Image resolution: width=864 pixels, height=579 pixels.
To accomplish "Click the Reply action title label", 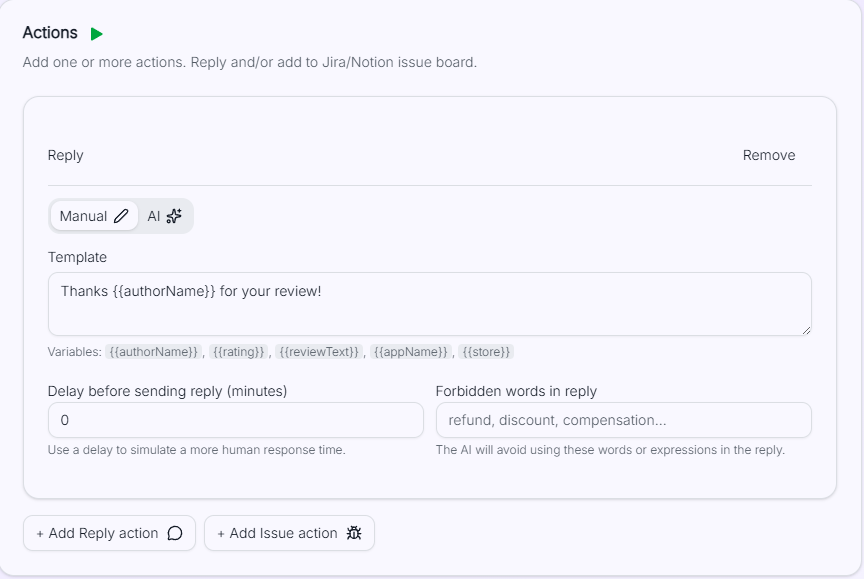I will pyautogui.click(x=66, y=155).
